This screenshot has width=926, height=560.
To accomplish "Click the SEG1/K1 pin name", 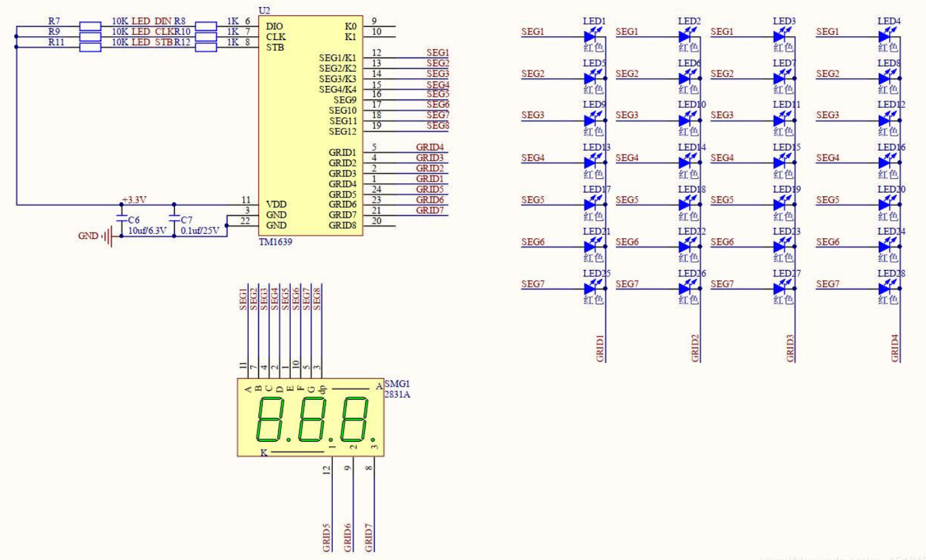I will click(337, 58).
